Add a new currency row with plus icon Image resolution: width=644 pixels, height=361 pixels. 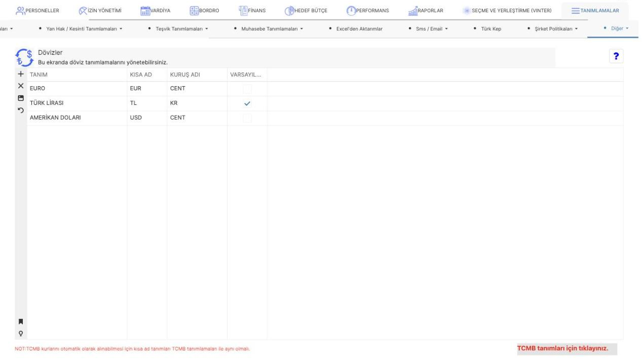click(x=21, y=75)
